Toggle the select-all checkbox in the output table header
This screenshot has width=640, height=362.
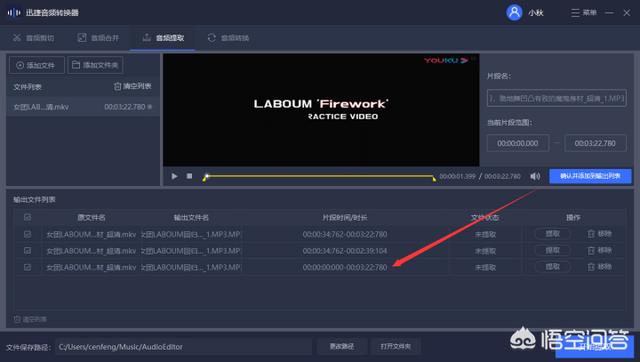coord(27,217)
